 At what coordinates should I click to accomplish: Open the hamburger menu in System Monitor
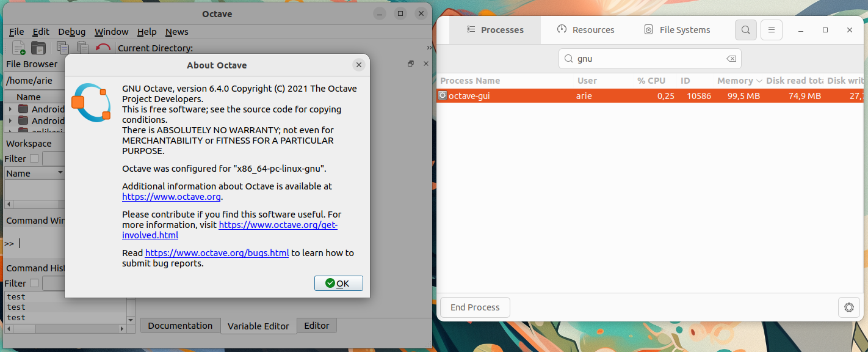coord(772,30)
